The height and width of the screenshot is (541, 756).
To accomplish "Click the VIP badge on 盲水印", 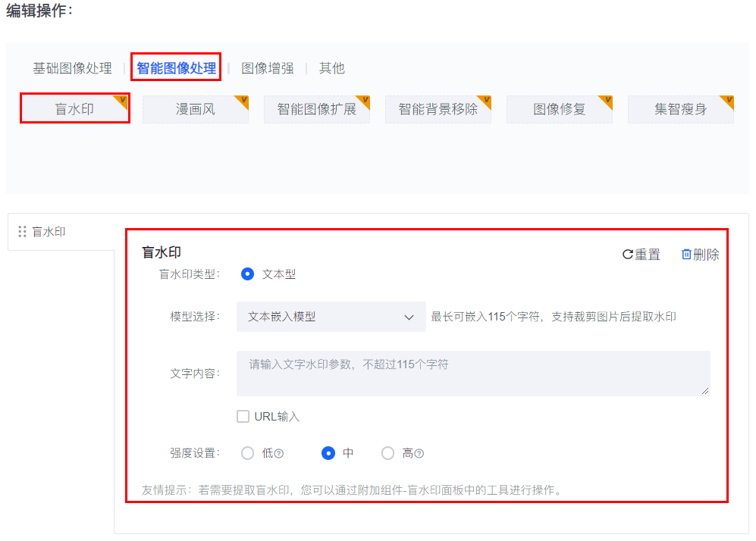I will [122, 101].
